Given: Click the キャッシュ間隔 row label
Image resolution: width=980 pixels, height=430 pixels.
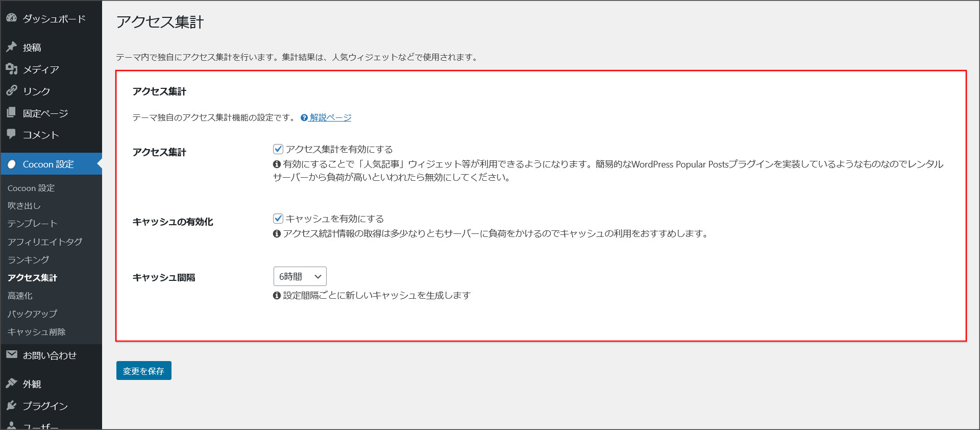Looking at the screenshot, I should (x=164, y=277).
